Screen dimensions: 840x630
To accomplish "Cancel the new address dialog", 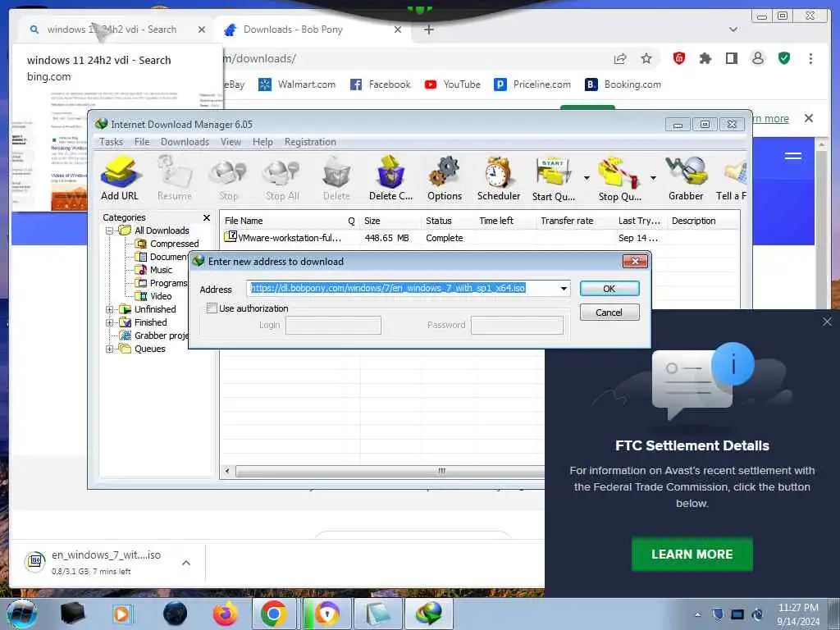I will click(x=609, y=313).
